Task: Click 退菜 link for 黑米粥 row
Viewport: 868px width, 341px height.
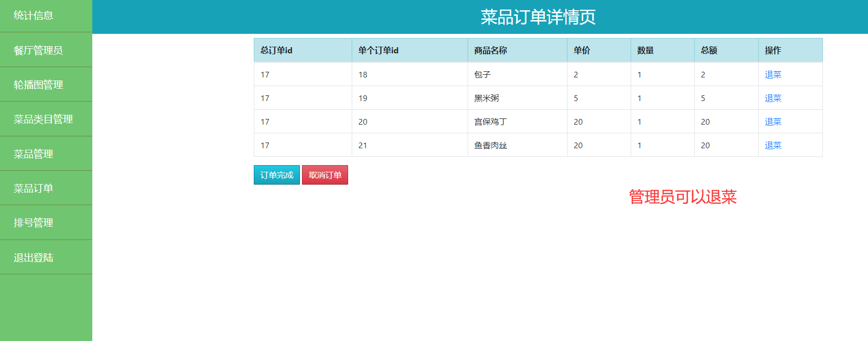Action: point(773,98)
